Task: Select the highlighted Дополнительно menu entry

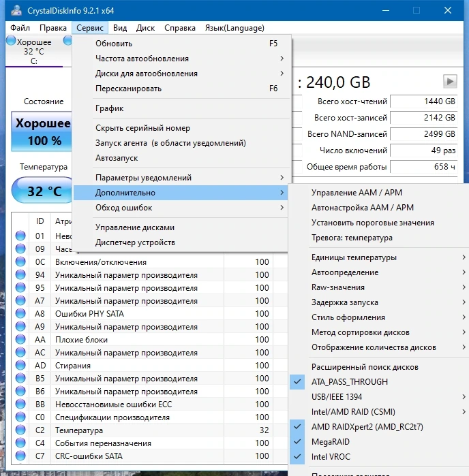Action: coord(181,193)
